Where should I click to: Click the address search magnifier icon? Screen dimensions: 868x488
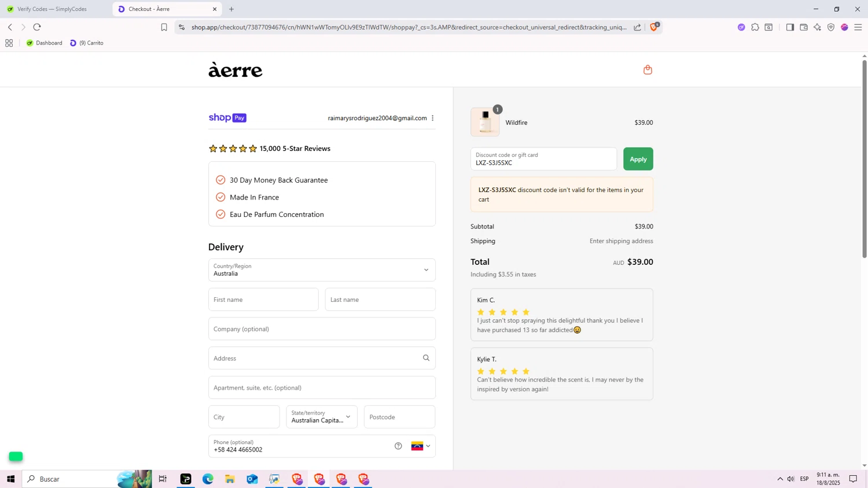pos(426,358)
